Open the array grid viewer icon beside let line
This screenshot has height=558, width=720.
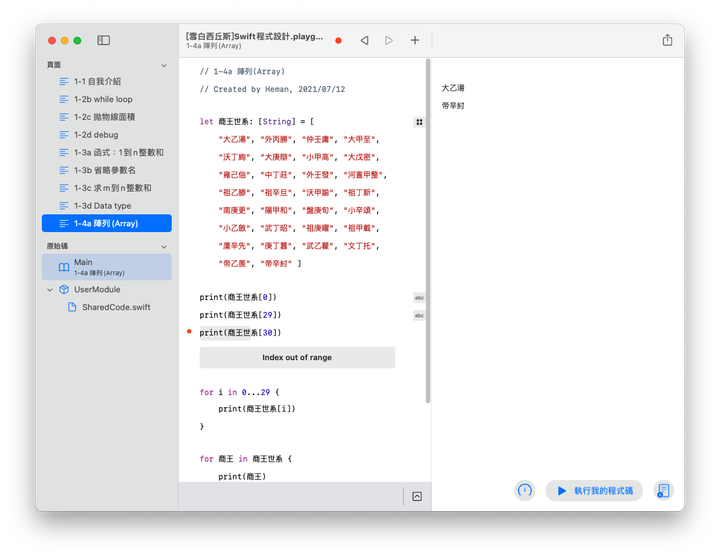(x=419, y=122)
